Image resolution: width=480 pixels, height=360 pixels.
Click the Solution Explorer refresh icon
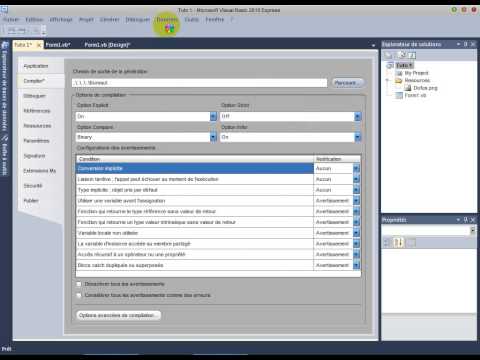(x=403, y=55)
